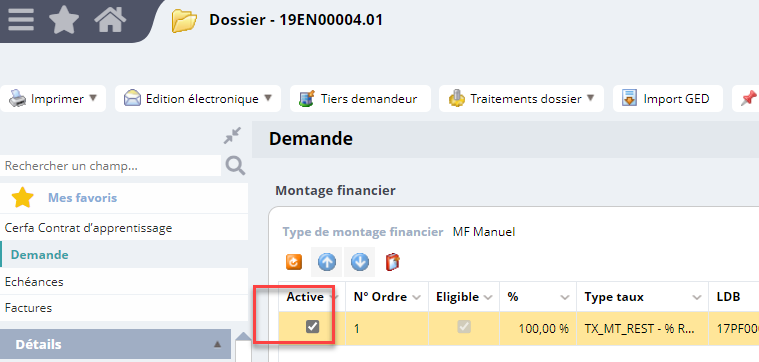Screen dimensions: 759x362
Task: Click the search magnifier icon
Action: tap(236, 166)
